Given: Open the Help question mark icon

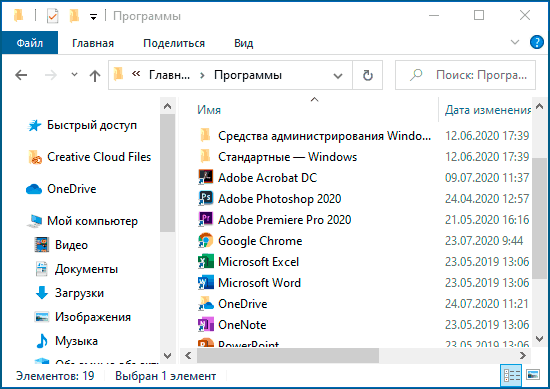Looking at the screenshot, I should tap(537, 42).
